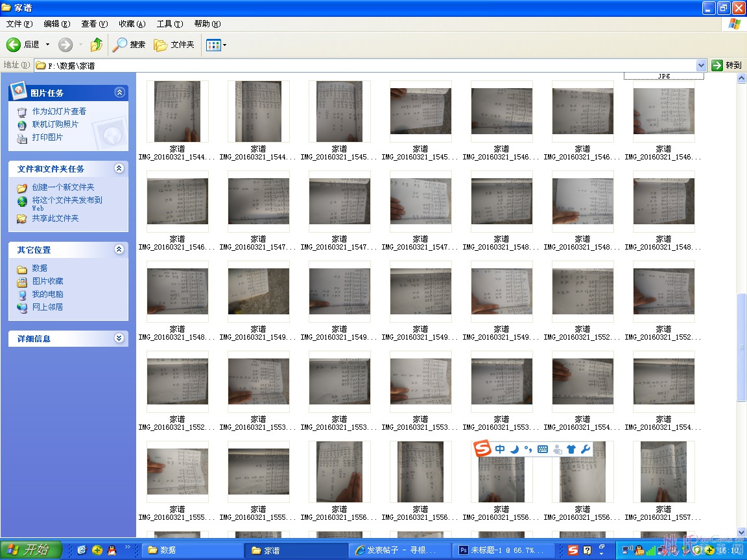
Task: Open 我的电脑 location
Action: [47, 294]
